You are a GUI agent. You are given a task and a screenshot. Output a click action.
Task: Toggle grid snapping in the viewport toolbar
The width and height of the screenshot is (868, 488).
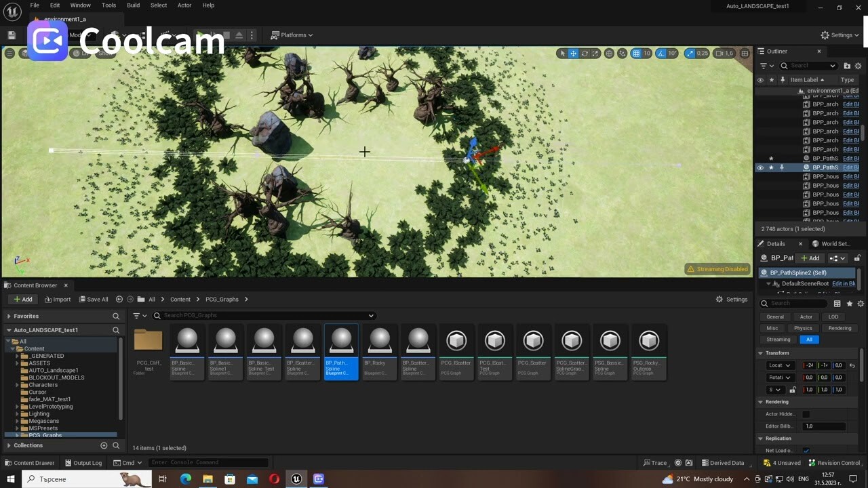coord(637,53)
